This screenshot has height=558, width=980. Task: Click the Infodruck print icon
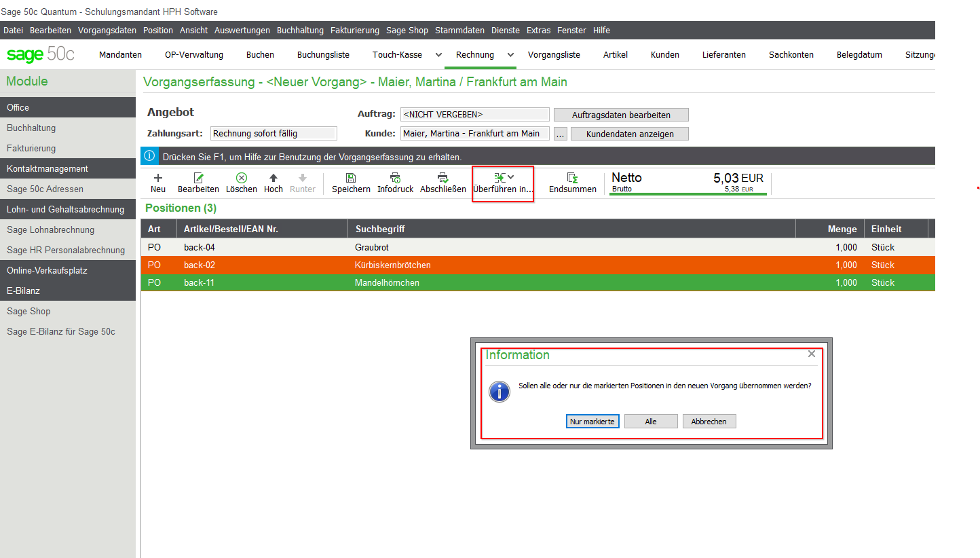[x=395, y=178]
